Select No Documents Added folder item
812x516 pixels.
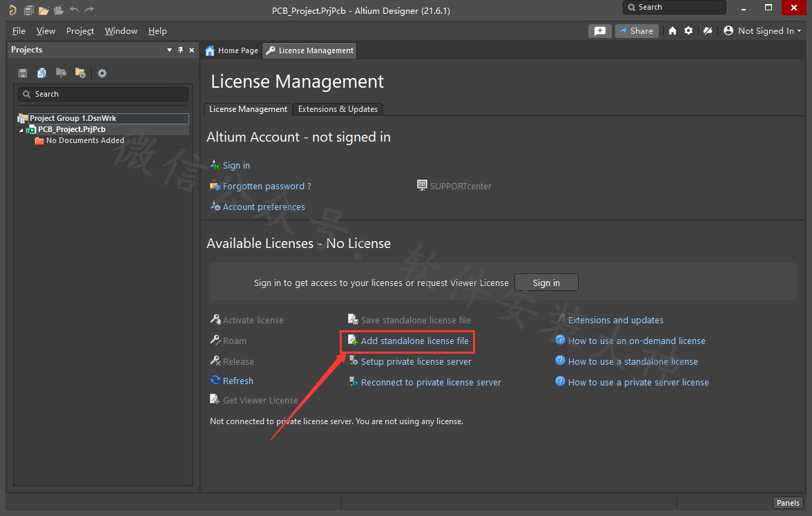point(85,140)
